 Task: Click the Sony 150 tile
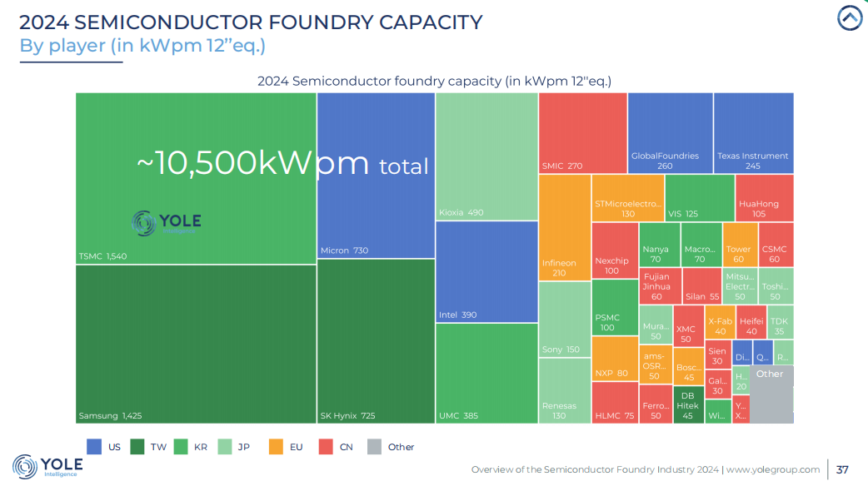(x=565, y=320)
